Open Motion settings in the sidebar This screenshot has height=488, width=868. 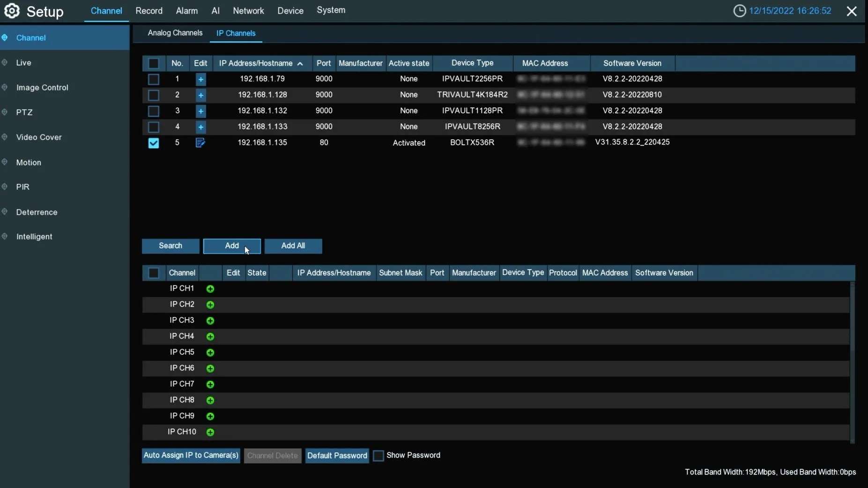[x=29, y=163]
